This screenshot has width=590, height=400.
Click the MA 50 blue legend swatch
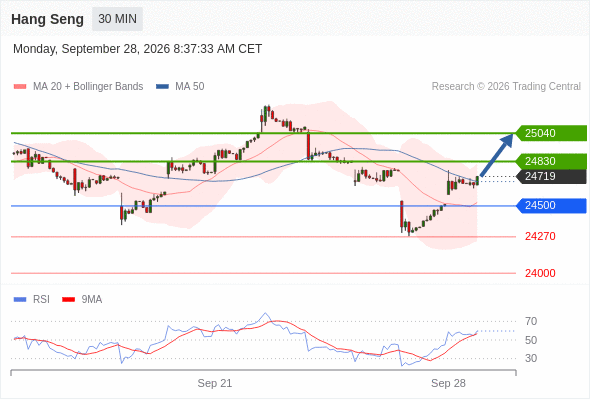[x=162, y=87]
